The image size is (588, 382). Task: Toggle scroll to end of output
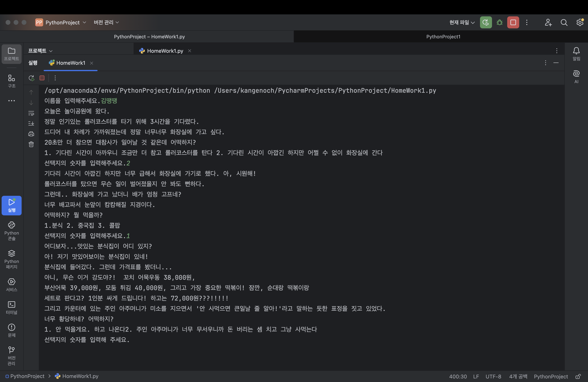[31, 123]
